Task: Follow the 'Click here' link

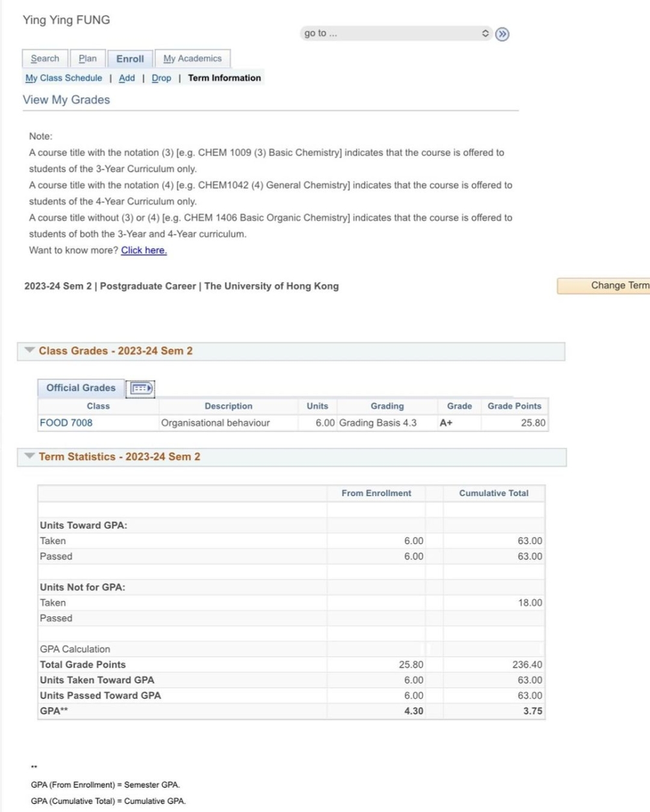Action: pyautogui.click(x=144, y=250)
